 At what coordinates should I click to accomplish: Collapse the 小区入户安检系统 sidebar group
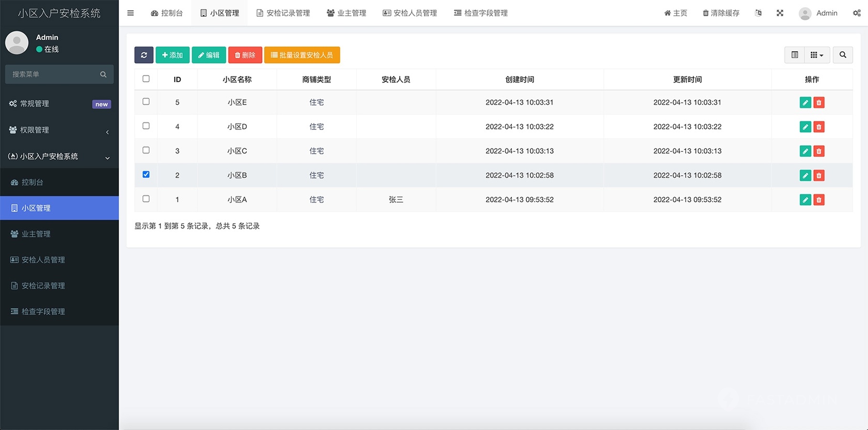(59, 156)
